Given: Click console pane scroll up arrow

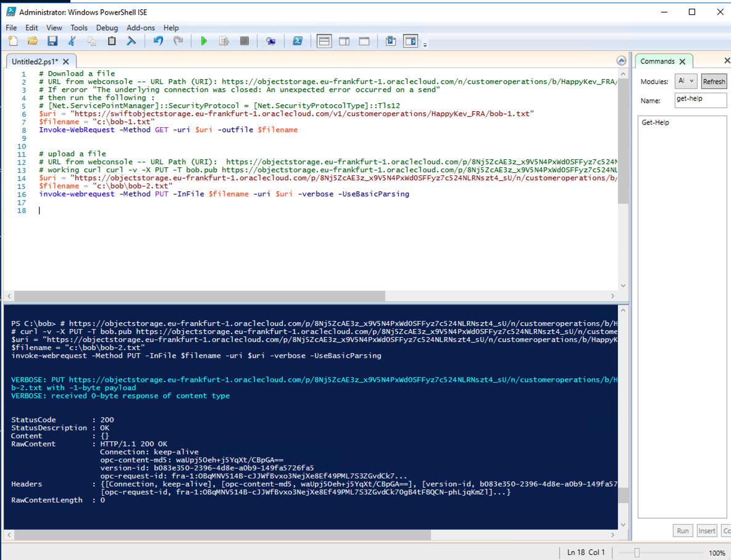Looking at the screenshot, I should (623, 311).
